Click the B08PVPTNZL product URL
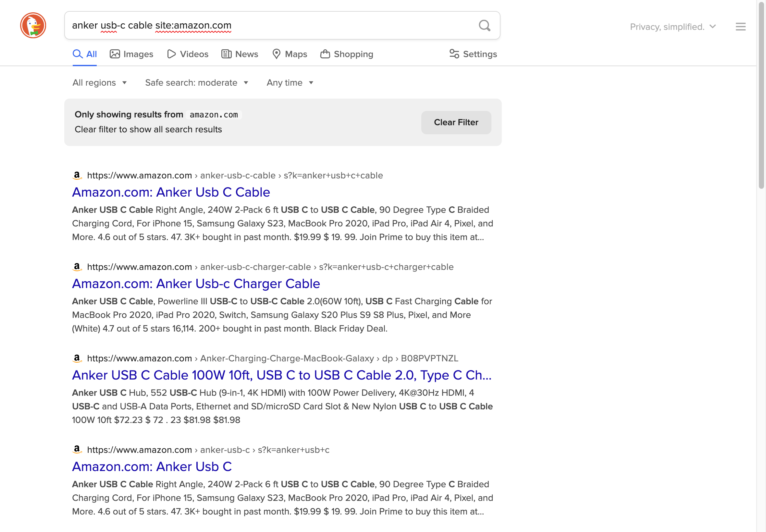The width and height of the screenshot is (766, 532). coord(273,358)
